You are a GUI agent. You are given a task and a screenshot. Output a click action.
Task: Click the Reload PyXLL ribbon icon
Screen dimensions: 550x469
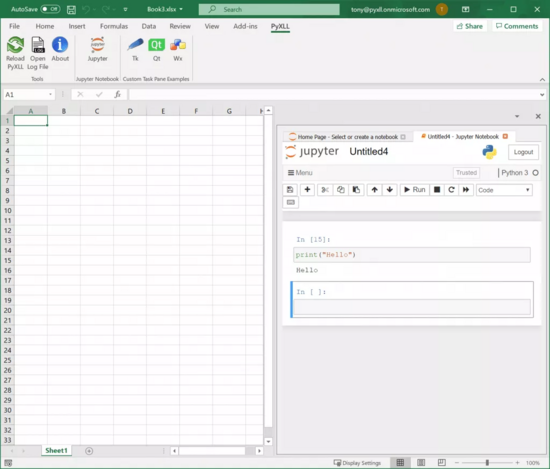[15, 53]
